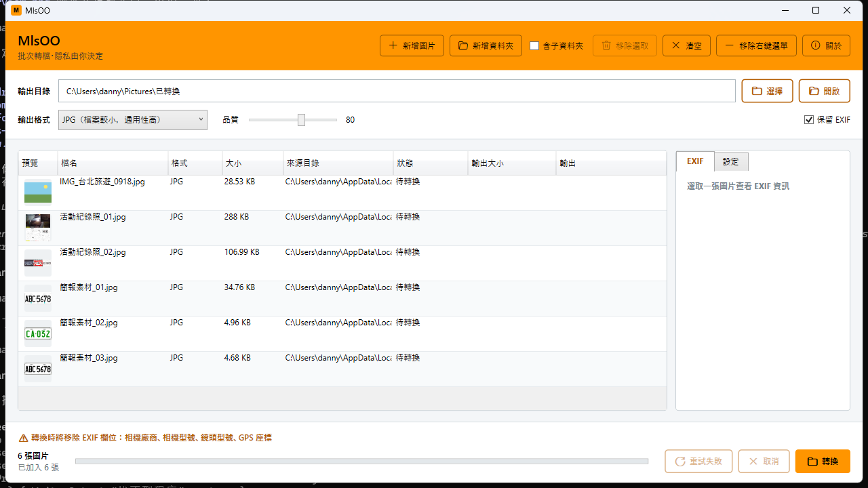Viewport: 868px width, 488px height.
Task: Click the 選擇 output folder button
Action: 767,91
